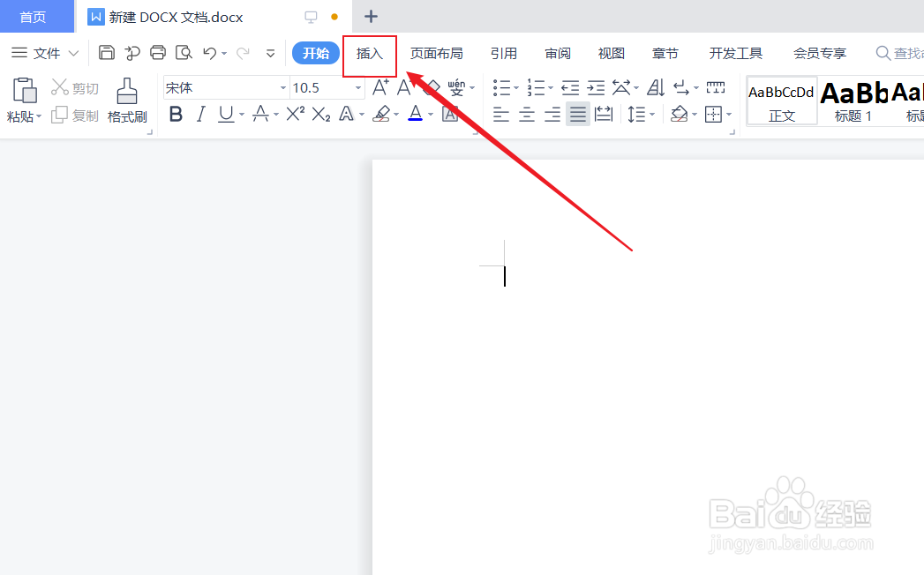Select the Format Painter tool
This screenshot has width=924, height=575.
pyautogui.click(x=126, y=97)
